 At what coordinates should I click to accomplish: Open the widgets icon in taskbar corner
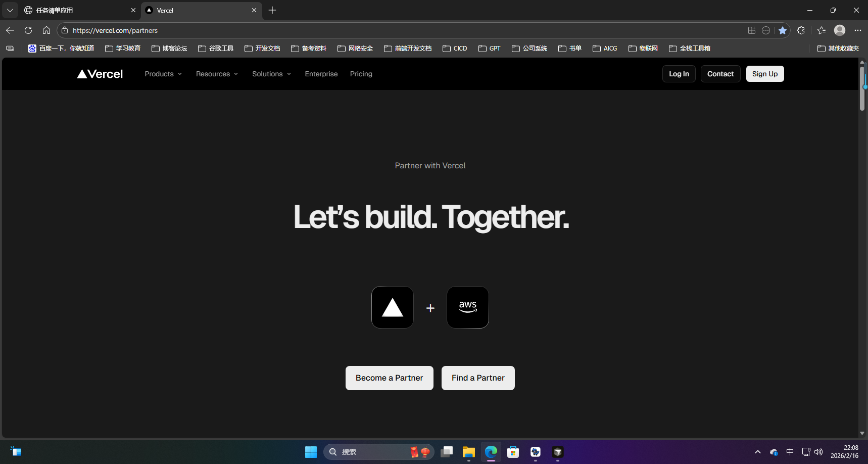click(16, 451)
